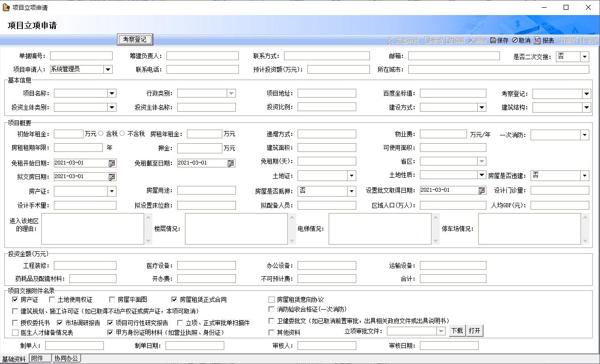The width and height of the screenshot is (600, 364).
Task: Click the 筹建负责人 input field
Action: click(202, 56)
